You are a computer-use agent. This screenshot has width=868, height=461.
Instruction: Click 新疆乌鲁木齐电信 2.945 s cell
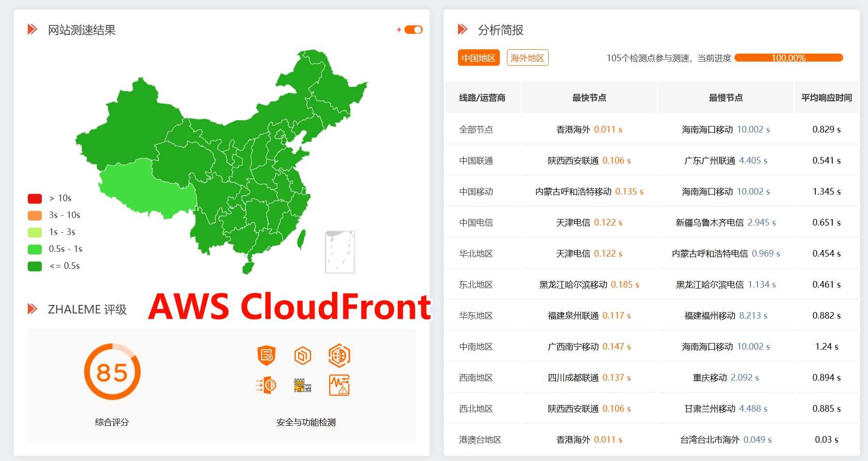(x=726, y=222)
